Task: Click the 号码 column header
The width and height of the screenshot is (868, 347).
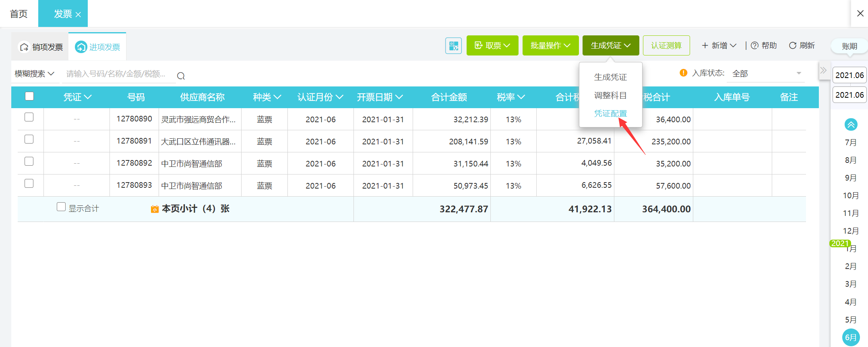Action: click(x=136, y=97)
